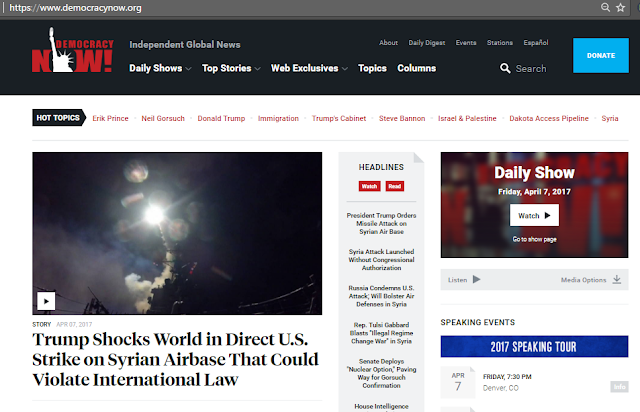The width and height of the screenshot is (640, 412).
Task: Open headline Russia Condemns U.S. Attack
Action: pyautogui.click(x=381, y=296)
